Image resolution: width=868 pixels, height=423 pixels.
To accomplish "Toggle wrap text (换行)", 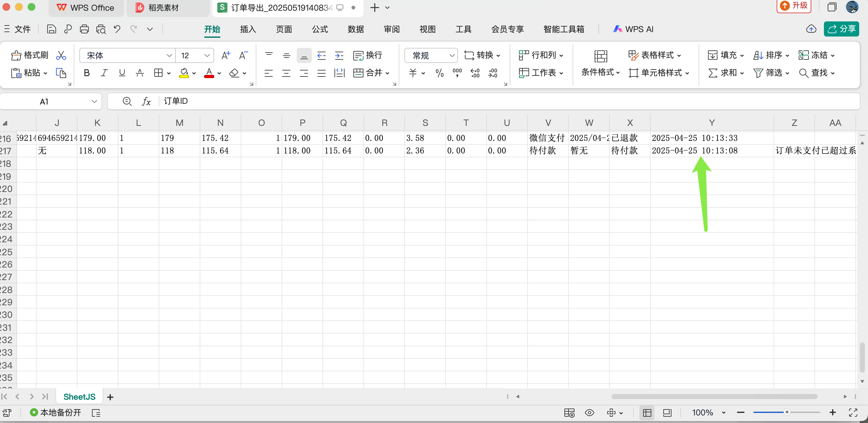I will click(368, 55).
